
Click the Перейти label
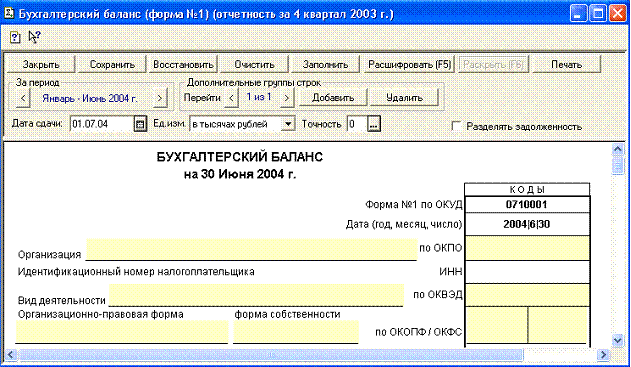(202, 98)
